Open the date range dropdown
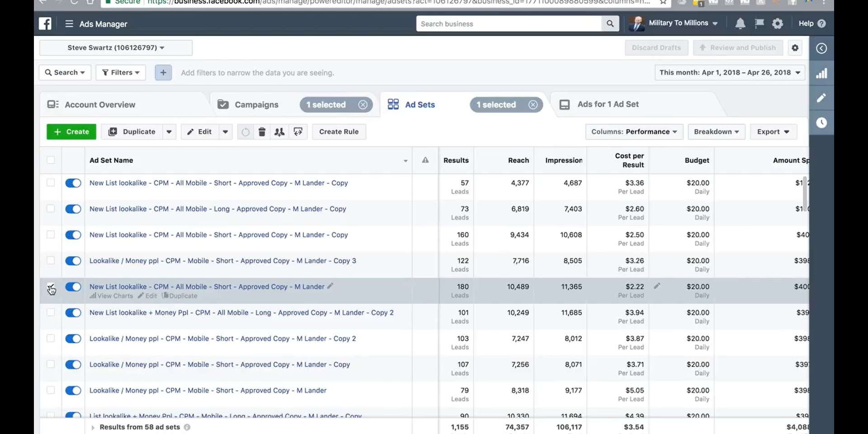 [730, 72]
